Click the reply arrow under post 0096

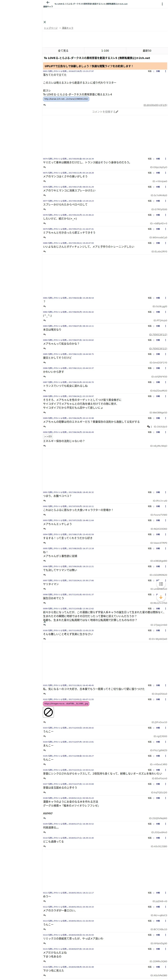[x=45, y=575]
